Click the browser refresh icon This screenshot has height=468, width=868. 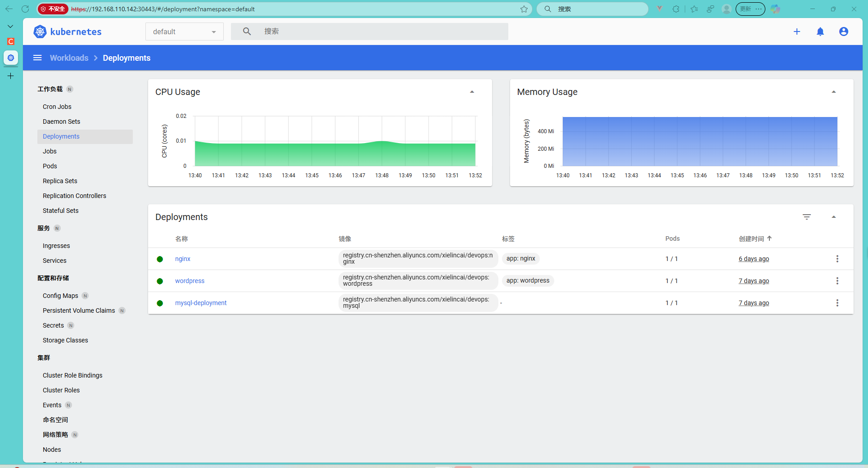(26, 9)
